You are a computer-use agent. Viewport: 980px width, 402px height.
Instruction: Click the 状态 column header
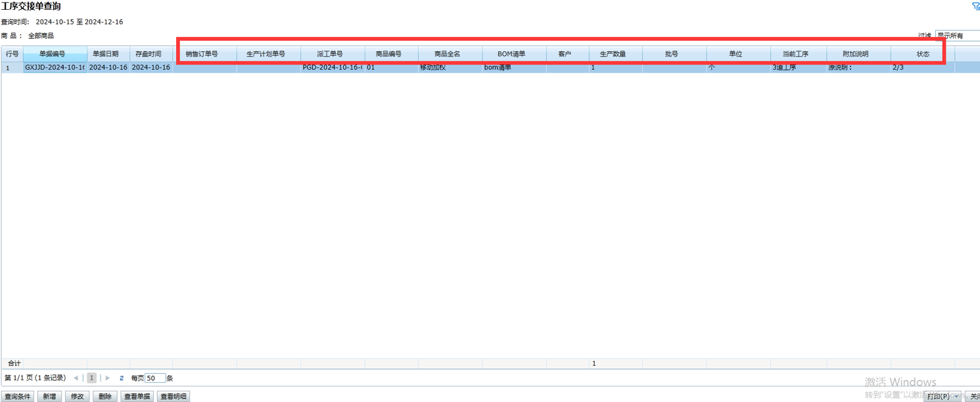pos(923,54)
